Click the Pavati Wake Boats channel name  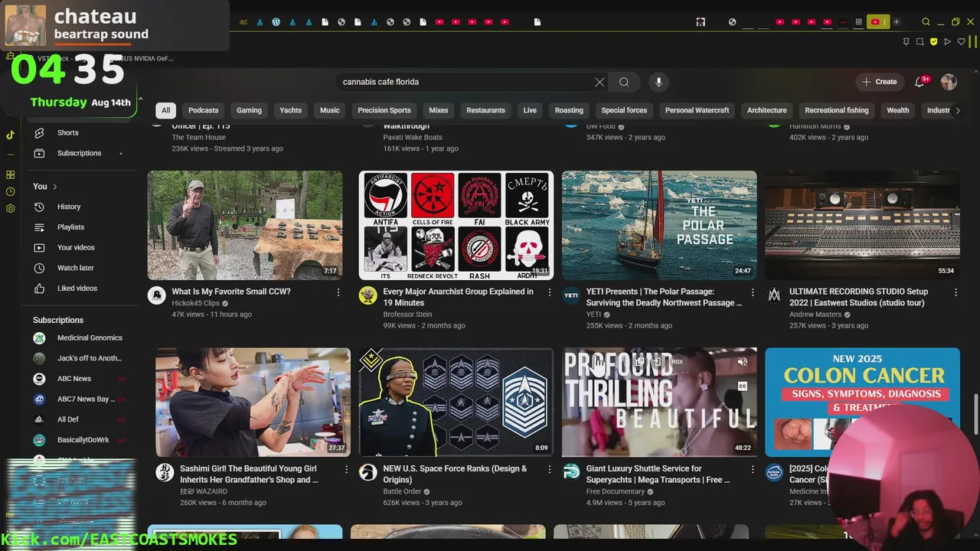[413, 138]
